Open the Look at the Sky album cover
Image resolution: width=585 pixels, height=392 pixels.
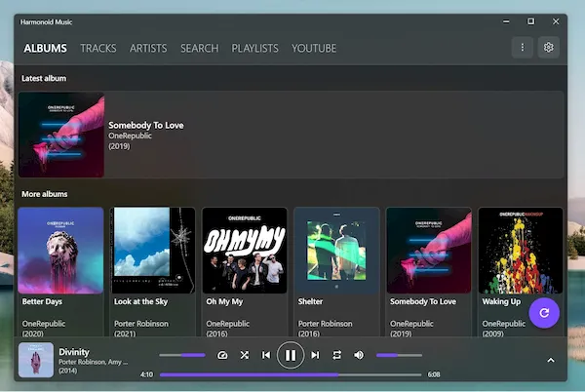[153, 251]
